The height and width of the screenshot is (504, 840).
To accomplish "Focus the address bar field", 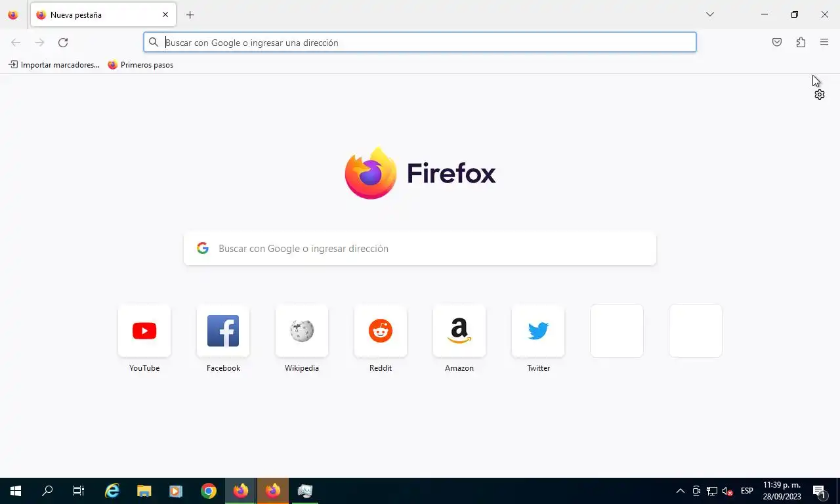I will tap(420, 43).
